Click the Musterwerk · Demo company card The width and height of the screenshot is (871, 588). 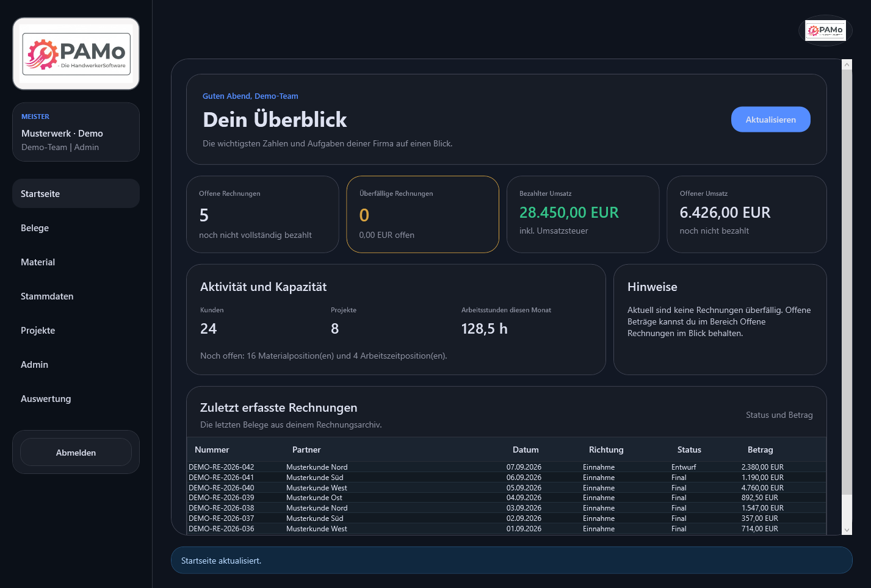pyautogui.click(x=76, y=132)
